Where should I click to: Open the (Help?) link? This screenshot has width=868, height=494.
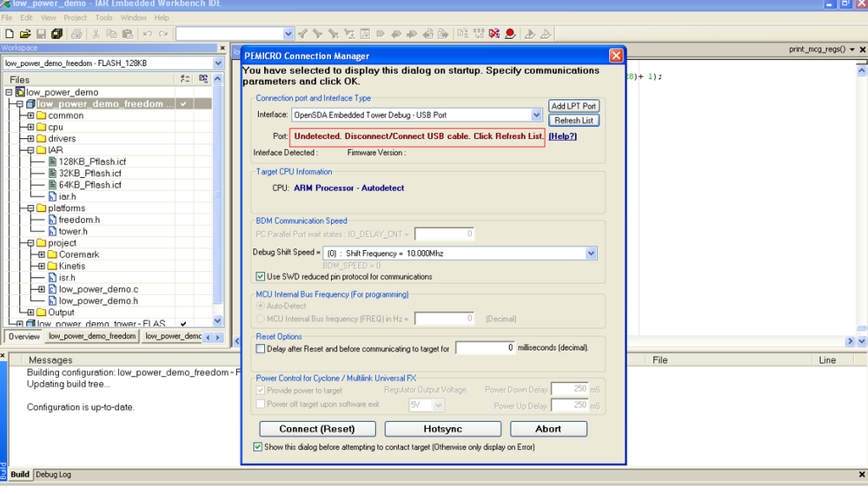[x=562, y=136]
